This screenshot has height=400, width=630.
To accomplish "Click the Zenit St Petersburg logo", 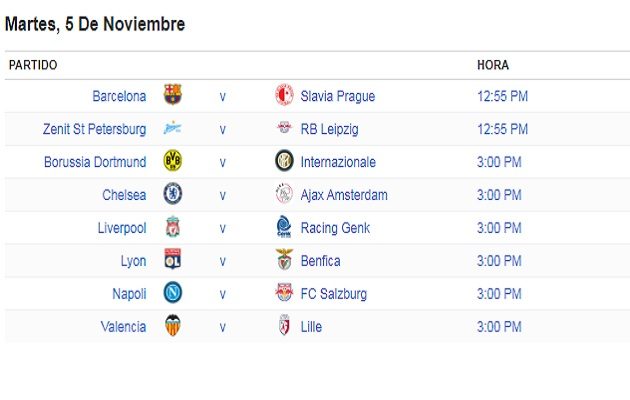I will coord(173,129).
